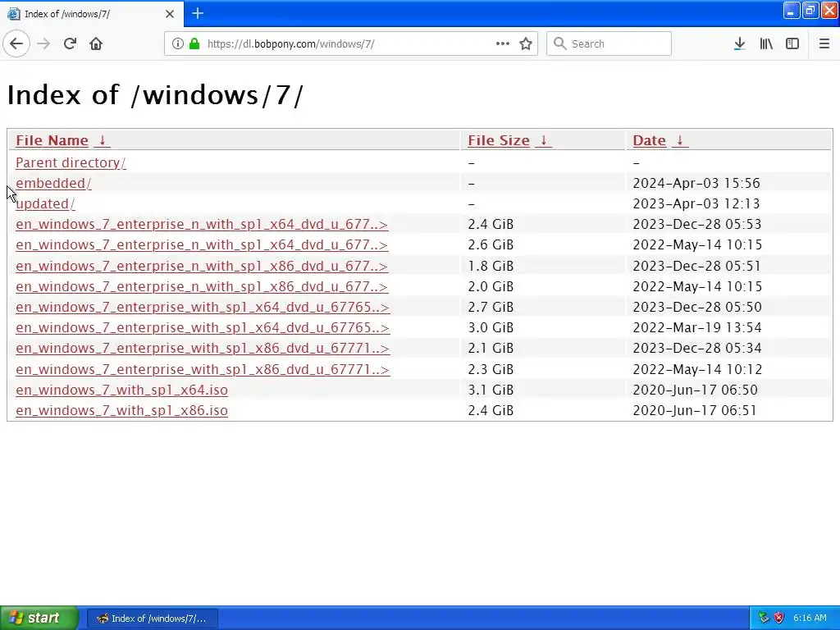Open the Parent directory/ link
Viewport: 840px width, 630px height.
[71, 162]
